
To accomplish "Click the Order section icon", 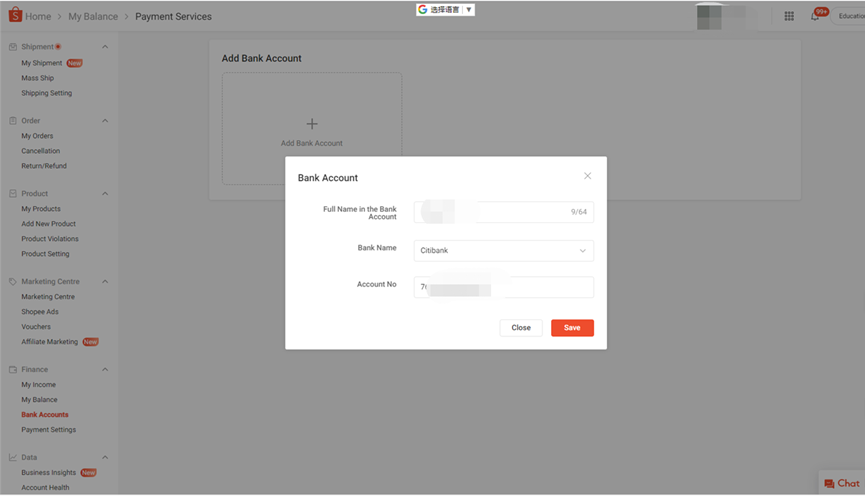I will [13, 120].
